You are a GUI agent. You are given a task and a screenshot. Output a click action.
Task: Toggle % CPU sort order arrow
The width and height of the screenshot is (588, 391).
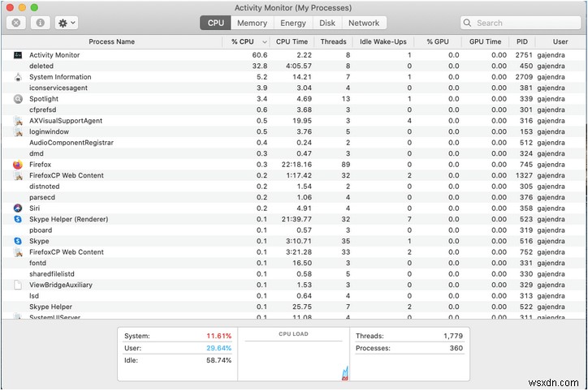[265, 42]
